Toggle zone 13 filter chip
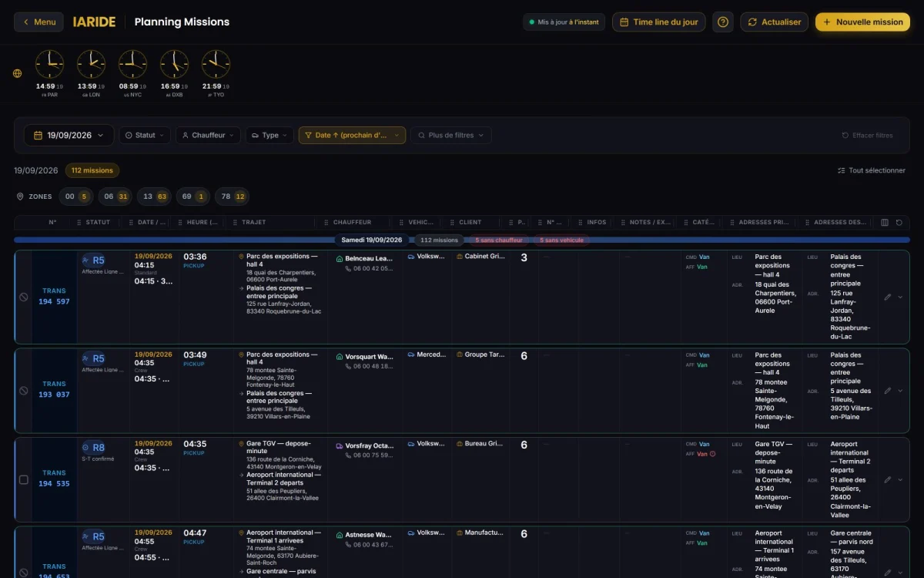Viewport: 924px width, 578px height. tap(154, 197)
